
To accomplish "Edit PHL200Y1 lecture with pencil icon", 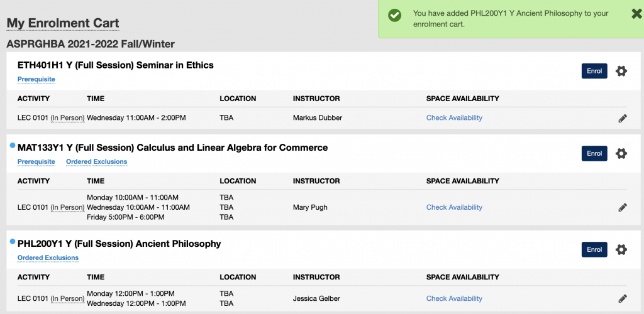I will [623, 299].
